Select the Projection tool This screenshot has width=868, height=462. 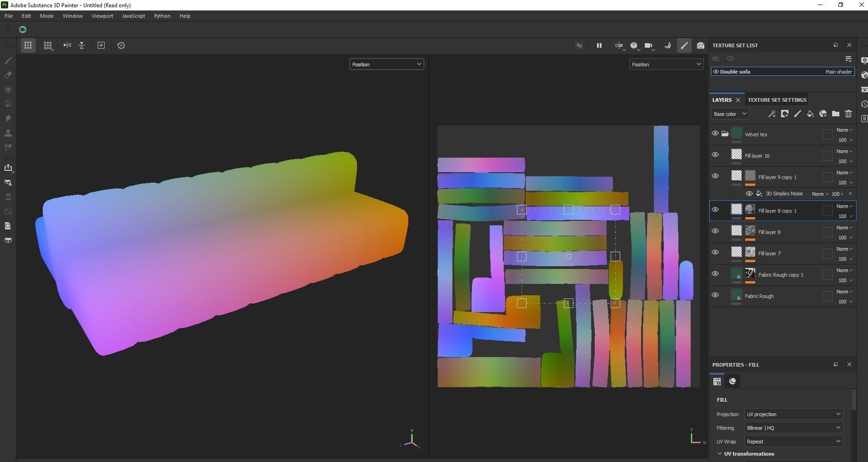(x=8, y=89)
